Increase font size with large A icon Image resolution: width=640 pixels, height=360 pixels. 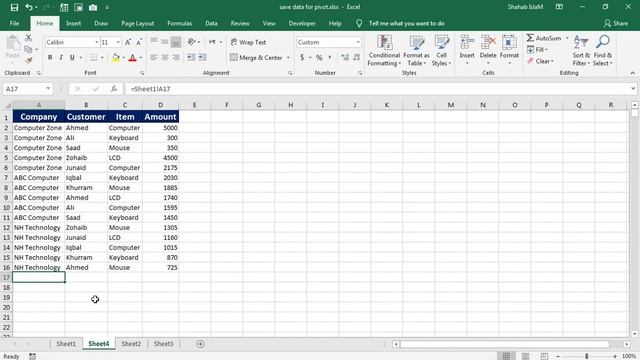[128, 42]
